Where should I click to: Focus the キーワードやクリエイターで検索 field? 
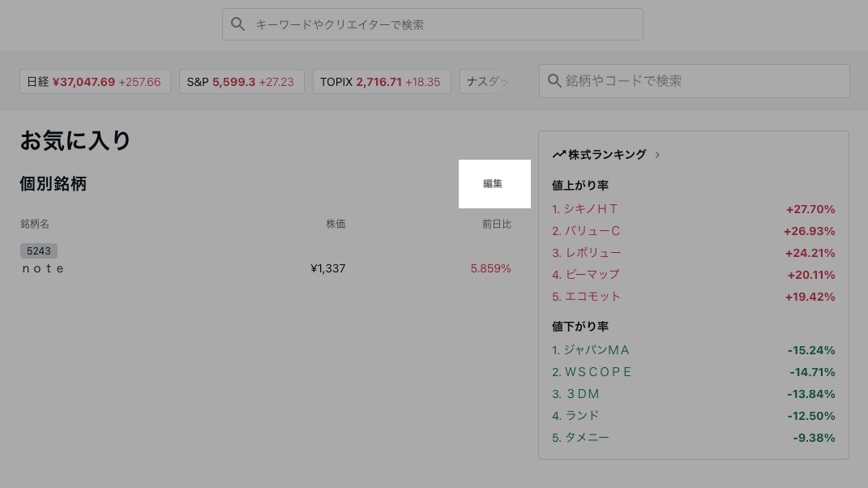point(432,24)
